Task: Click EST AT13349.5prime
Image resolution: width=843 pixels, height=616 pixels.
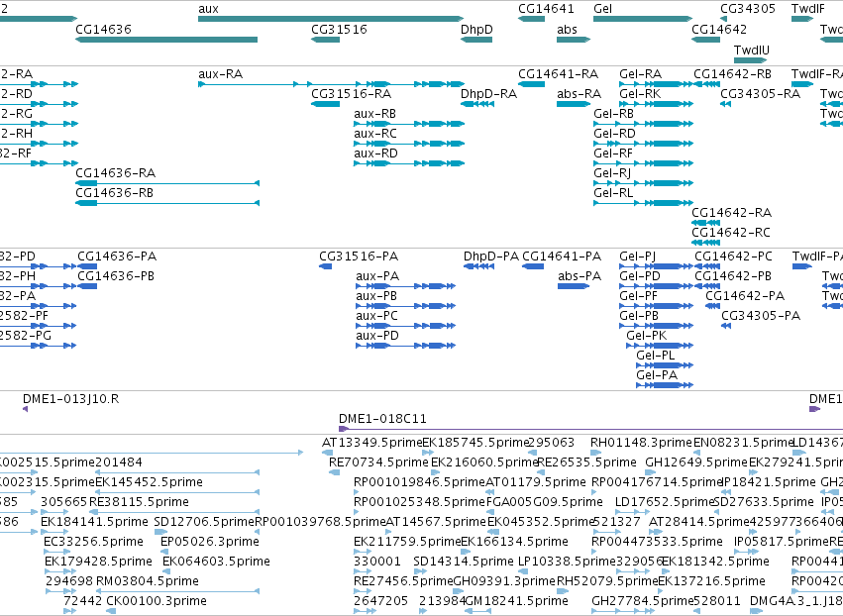Action: tap(372, 443)
